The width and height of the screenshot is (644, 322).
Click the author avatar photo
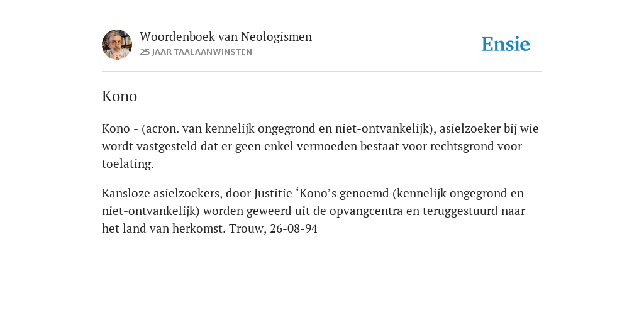(117, 45)
